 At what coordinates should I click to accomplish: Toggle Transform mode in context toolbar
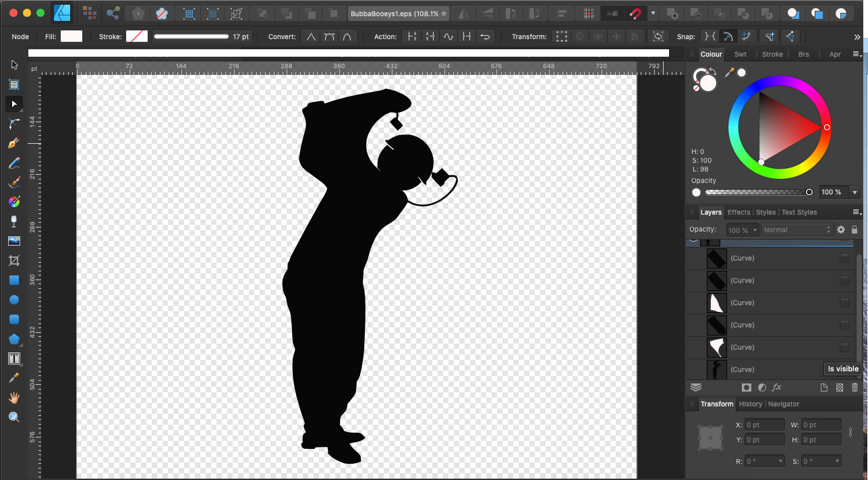pos(561,36)
